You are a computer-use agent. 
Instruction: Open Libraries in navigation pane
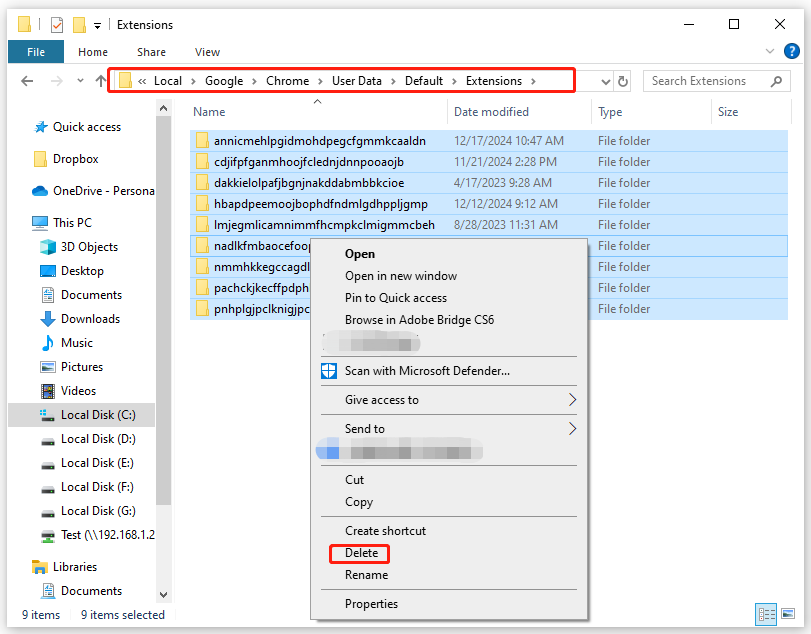[x=74, y=567]
